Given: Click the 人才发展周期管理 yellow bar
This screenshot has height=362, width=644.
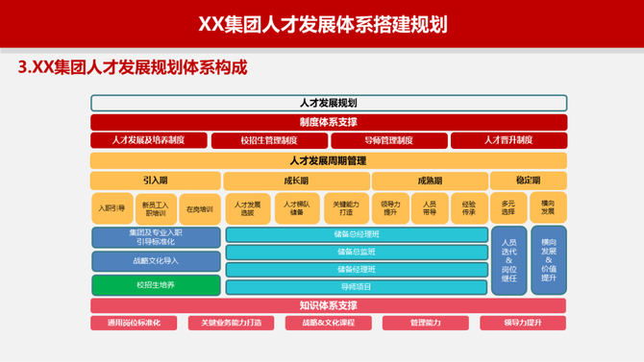Looking at the screenshot, I should click(329, 161).
